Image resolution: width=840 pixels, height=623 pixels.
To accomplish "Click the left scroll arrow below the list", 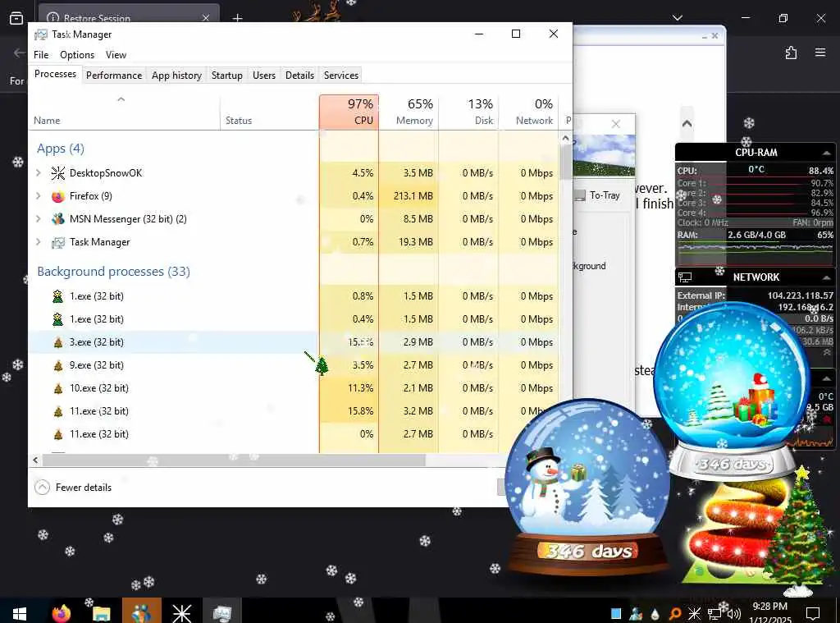I will point(35,460).
